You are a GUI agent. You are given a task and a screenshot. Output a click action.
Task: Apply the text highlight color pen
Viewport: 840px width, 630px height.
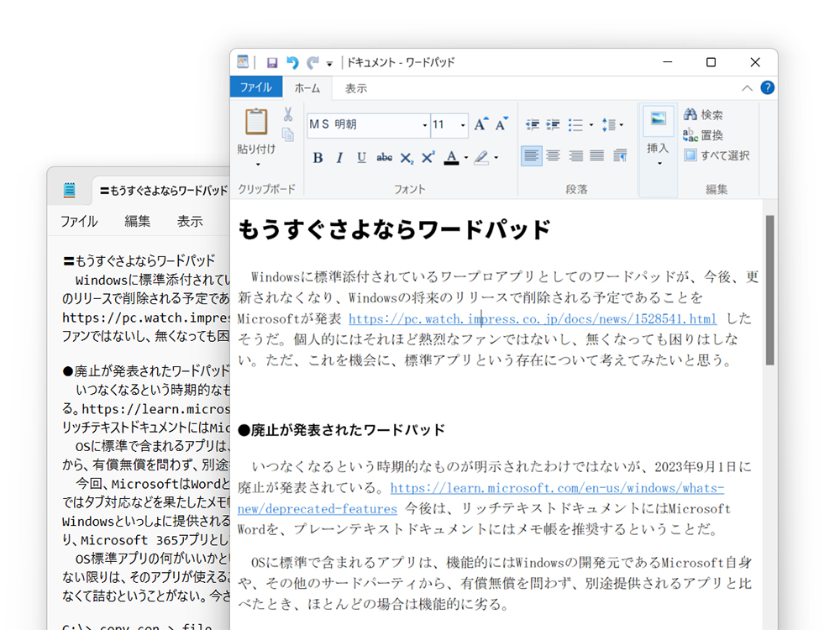(x=481, y=158)
